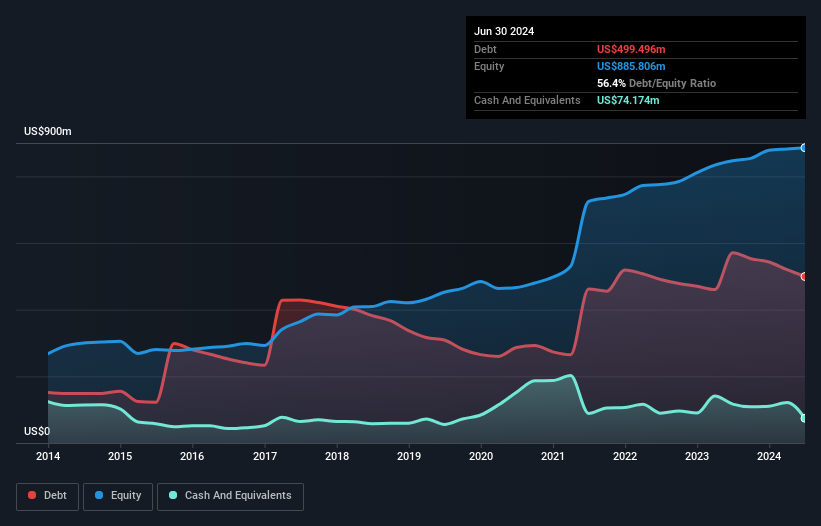Click the Cash value US$74.174m
The height and width of the screenshot is (526, 821).
point(628,100)
